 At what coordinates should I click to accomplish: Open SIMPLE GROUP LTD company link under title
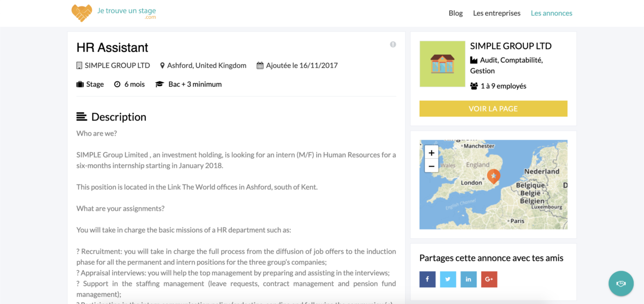118,65
